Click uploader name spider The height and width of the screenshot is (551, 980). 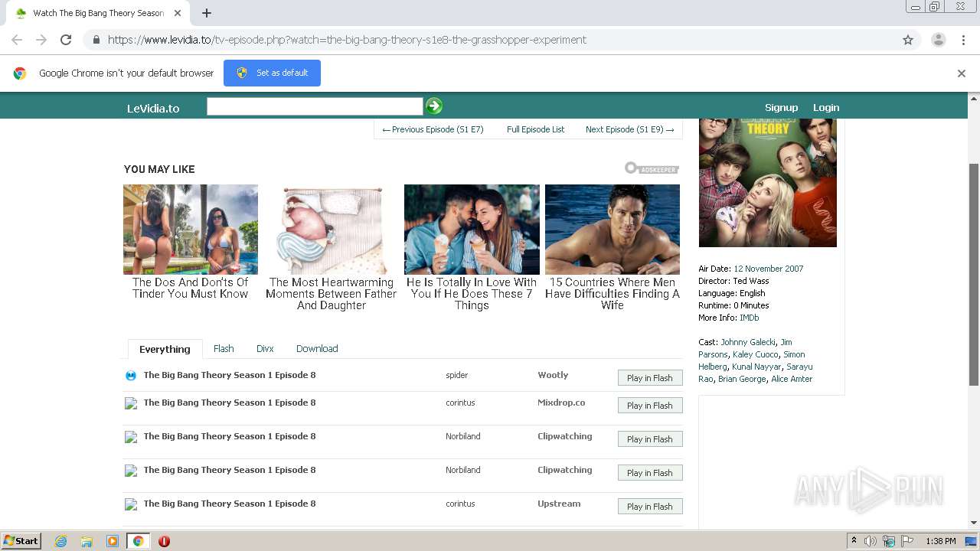click(x=457, y=376)
